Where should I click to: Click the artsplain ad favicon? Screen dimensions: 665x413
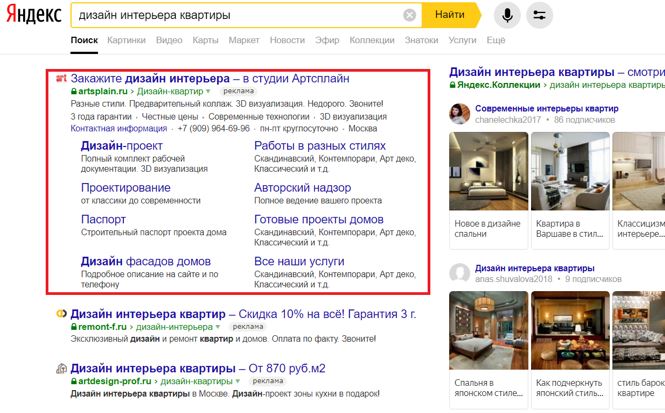point(61,78)
